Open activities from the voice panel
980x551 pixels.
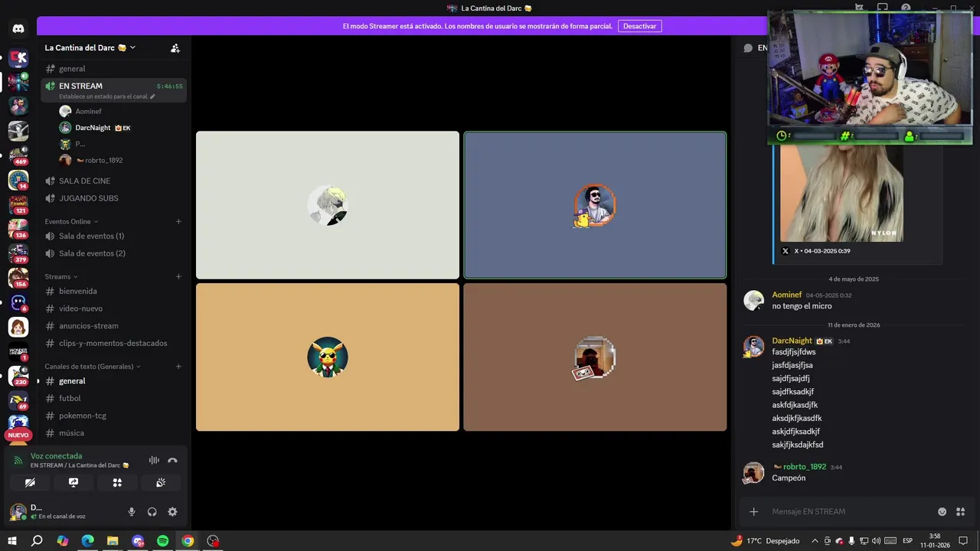pyautogui.click(x=117, y=483)
